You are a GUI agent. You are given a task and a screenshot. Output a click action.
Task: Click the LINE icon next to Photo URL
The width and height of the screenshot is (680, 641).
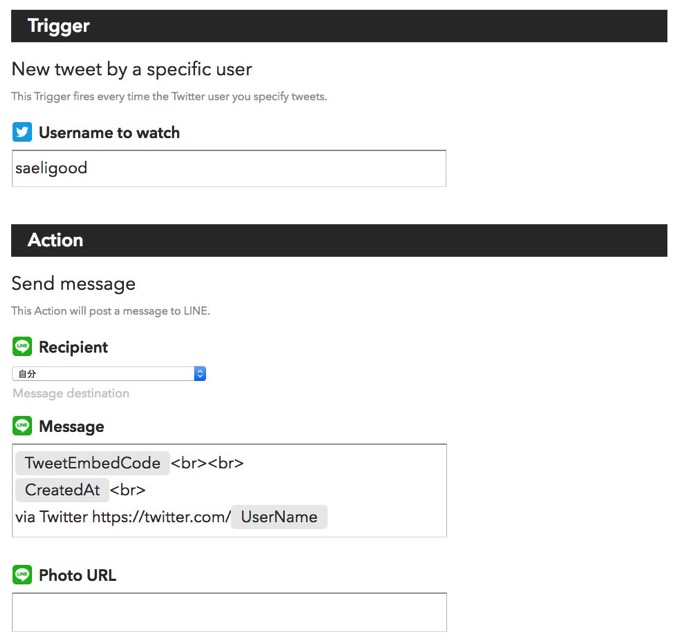point(22,575)
